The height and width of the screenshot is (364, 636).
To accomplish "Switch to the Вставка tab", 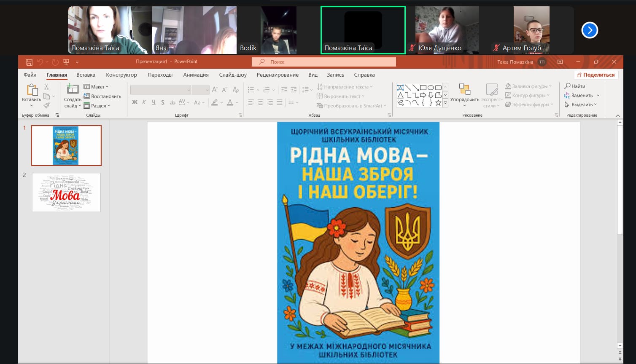I will (x=86, y=75).
